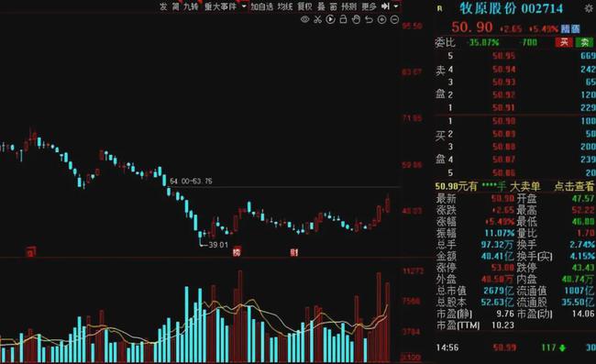Click the red 买 buy button
Screen dimensions: 596x364
pos(564,42)
